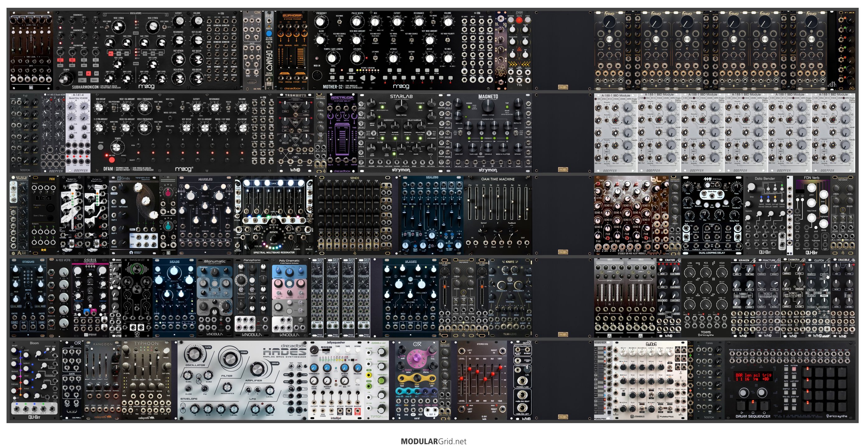The height and width of the screenshot is (448, 868).
Task: Open the Dreadbox Hades bass synthesizer
Action: (x=242, y=380)
